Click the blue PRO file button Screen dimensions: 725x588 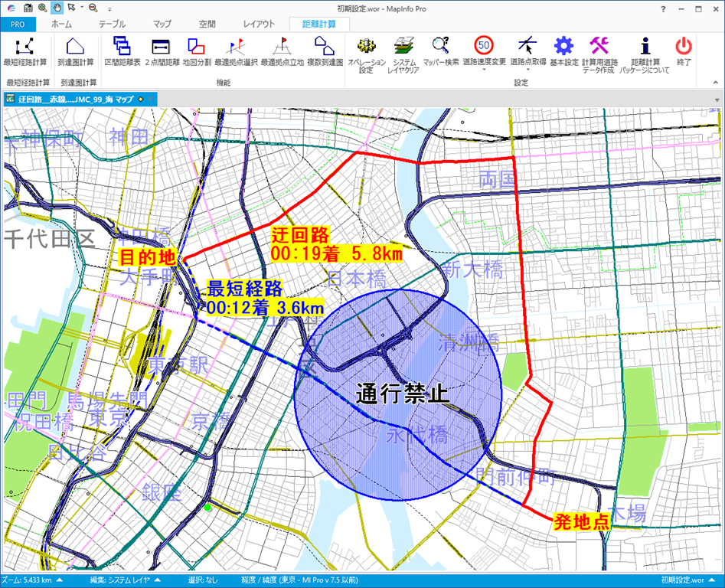[18, 24]
